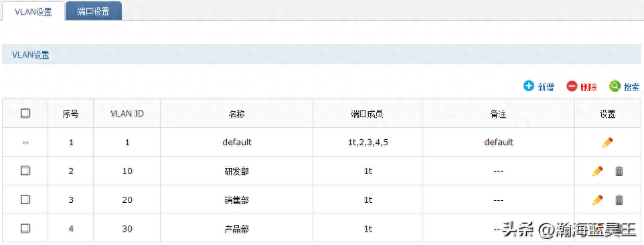Click the port members cell '1t,2,3,4,5'
This screenshot has width=644, height=245.
tap(368, 143)
